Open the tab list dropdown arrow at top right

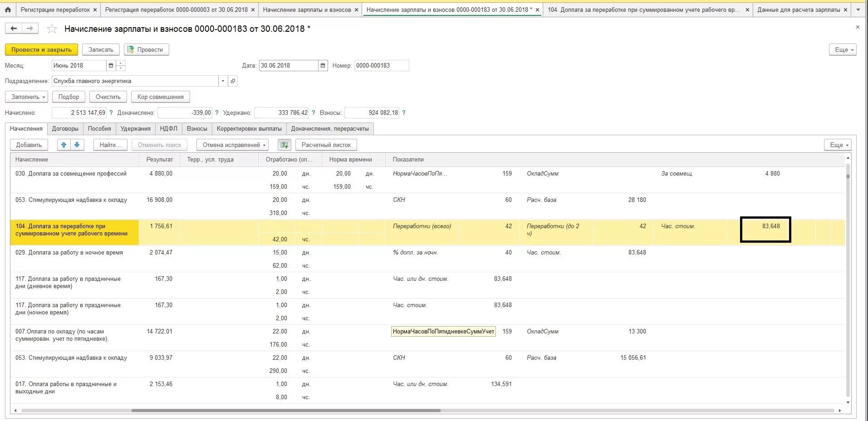pyautogui.click(x=858, y=10)
